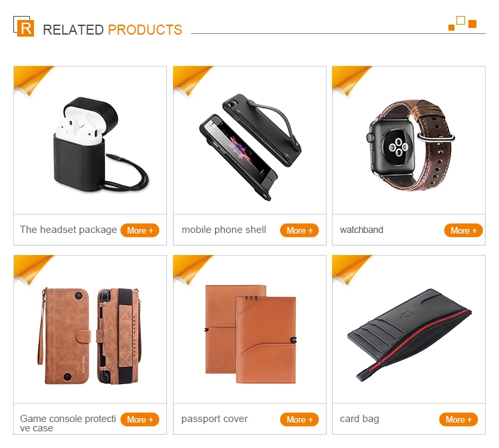Click More + for mobile phone shell
499x448 pixels.
click(x=299, y=230)
